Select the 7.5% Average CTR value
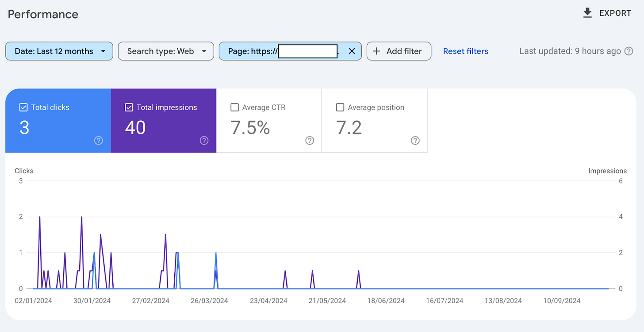Image resolution: width=644 pixels, height=332 pixels. click(250, 128)
